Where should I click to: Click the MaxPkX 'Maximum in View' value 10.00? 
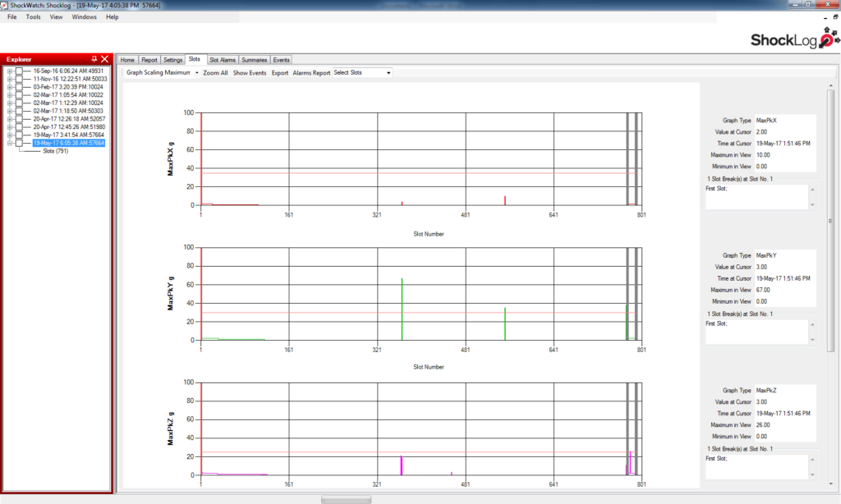coord(763,155)
